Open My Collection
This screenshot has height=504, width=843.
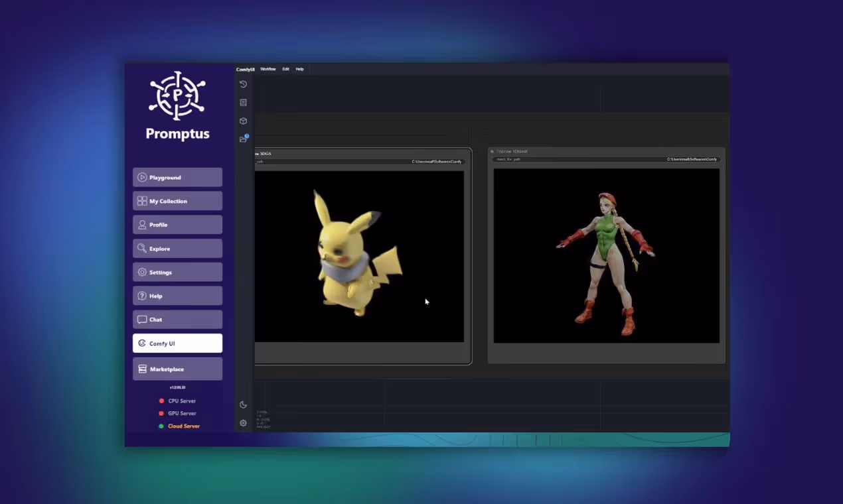pyautogui.click(x=177, y=201)
